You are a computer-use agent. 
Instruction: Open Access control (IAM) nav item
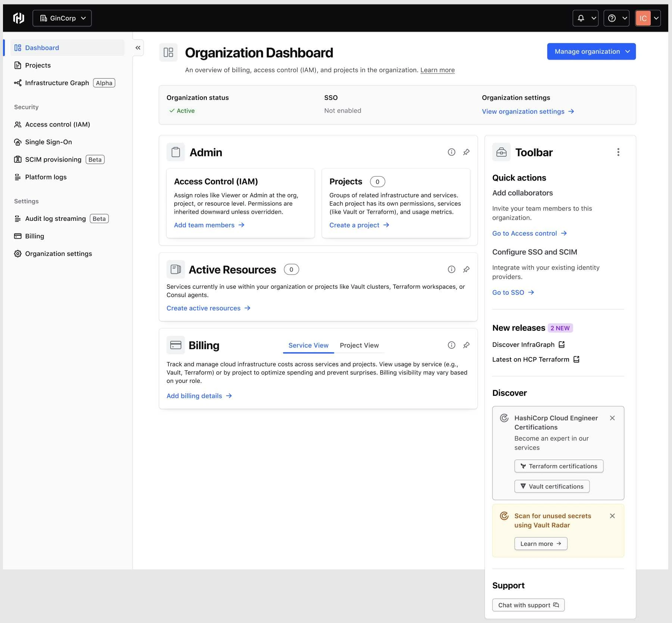click(x=67, y=125)
